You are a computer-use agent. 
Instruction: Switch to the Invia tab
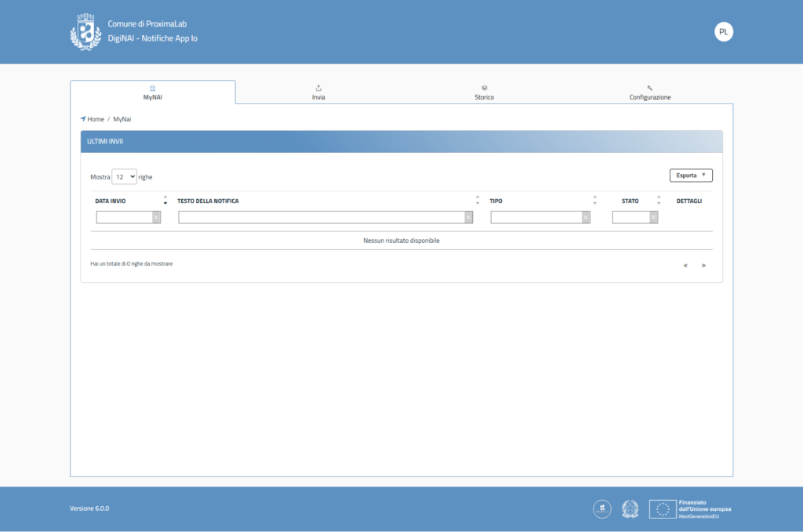[x=318, y=92]
